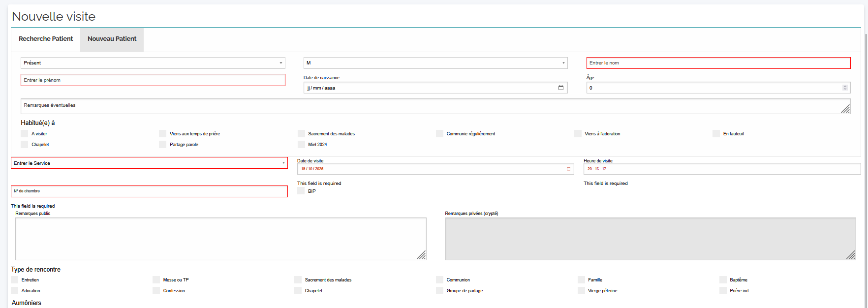Image resolution: width=868 pixels, height=308 pixels.
Task: Expand the Présent status dropdown
Action: (x=153, y=63)
